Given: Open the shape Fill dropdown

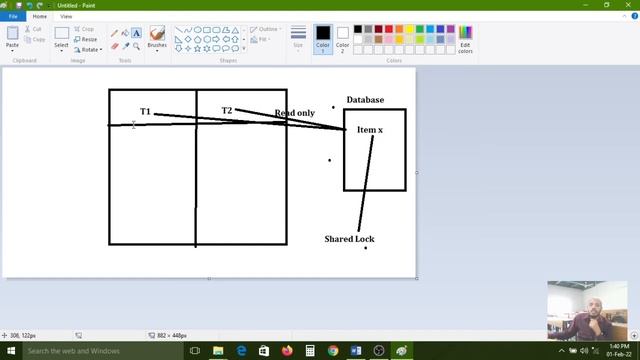Looking at the screenshot, I should click(260, 40).
